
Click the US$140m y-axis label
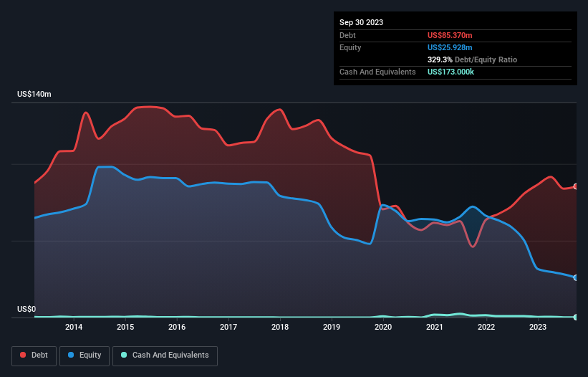(x=34, y=94)
